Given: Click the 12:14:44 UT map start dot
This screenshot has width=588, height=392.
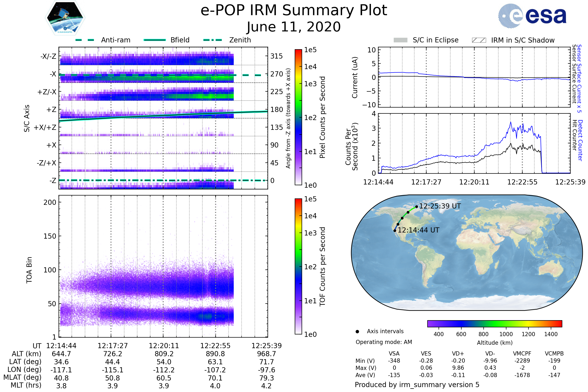Looking at the screenshot, I should pyautogui.click(x=395, y=231).
